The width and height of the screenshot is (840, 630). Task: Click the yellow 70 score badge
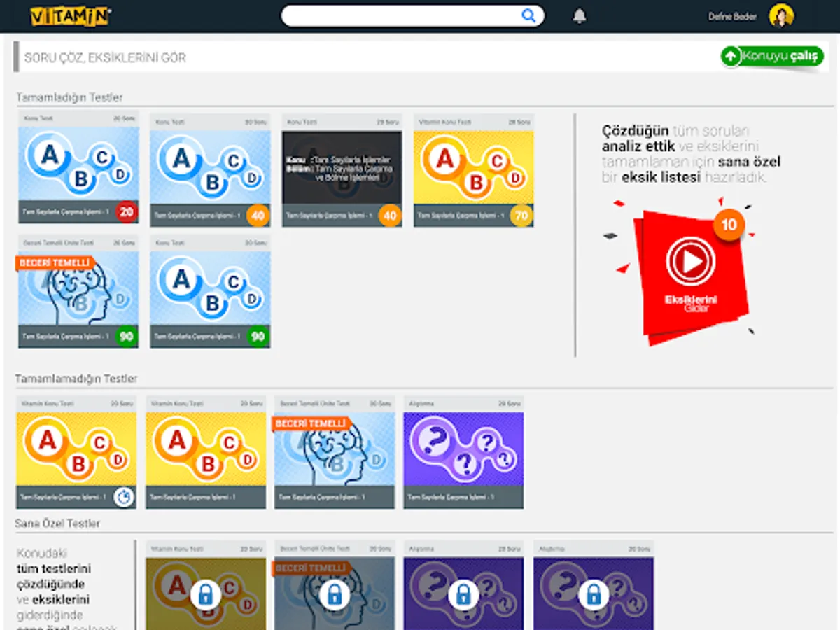(x=521, y=216)
